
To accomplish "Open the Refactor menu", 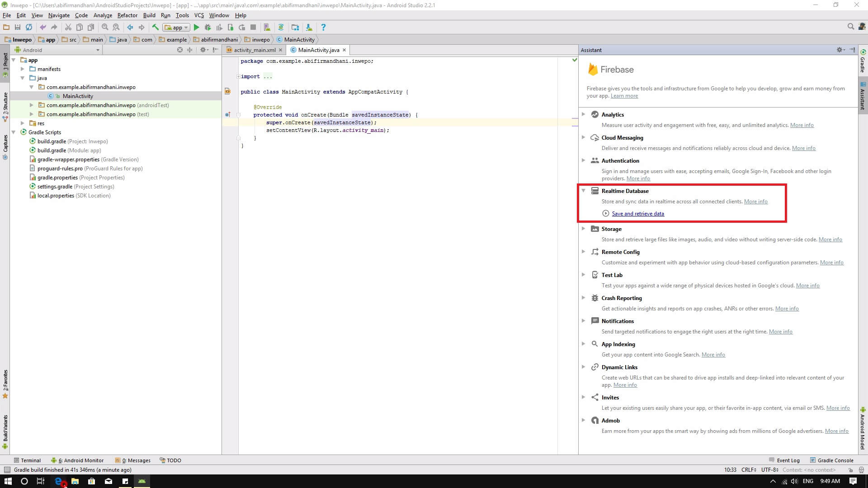I will [127, 15].
